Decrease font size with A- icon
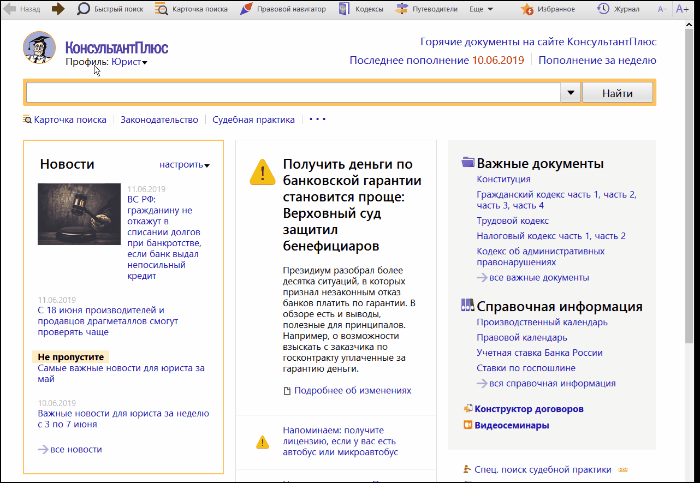This screenshot has width=700, height=483. tap(662, 9)
